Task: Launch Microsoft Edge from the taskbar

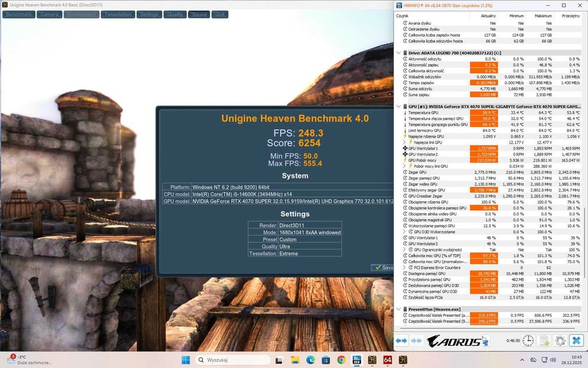Action: point(310,360)
